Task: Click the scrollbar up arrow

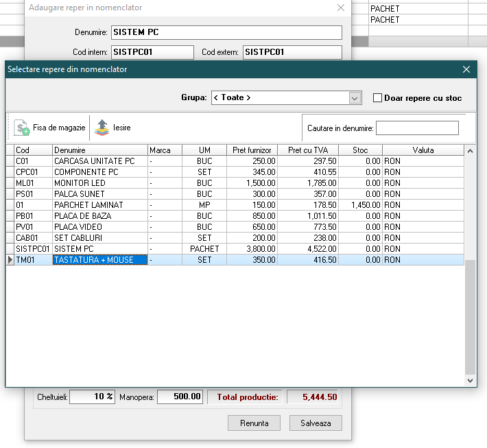Action: pyautogui.click(x=470, y=151)
